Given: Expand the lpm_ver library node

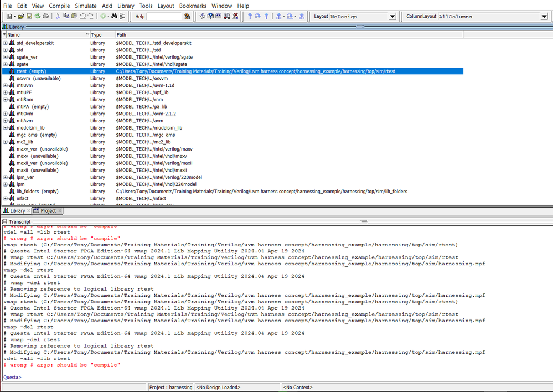Looking at the screenshot, I should [x=6, y=178].
